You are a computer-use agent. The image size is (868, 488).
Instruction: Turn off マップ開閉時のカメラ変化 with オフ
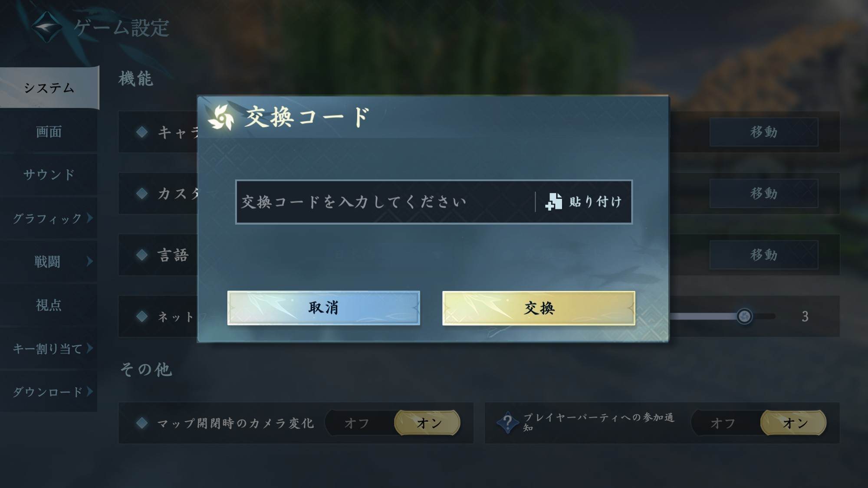tap(357, 423)
